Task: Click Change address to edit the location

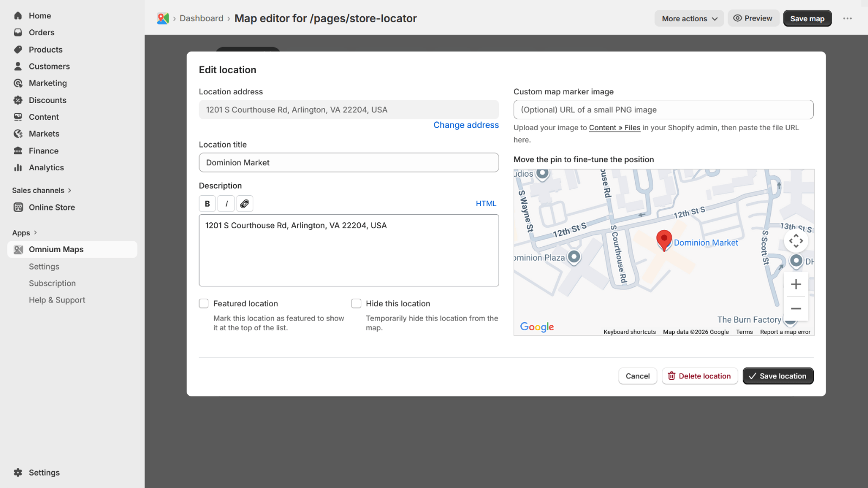Action: point(465,125)
